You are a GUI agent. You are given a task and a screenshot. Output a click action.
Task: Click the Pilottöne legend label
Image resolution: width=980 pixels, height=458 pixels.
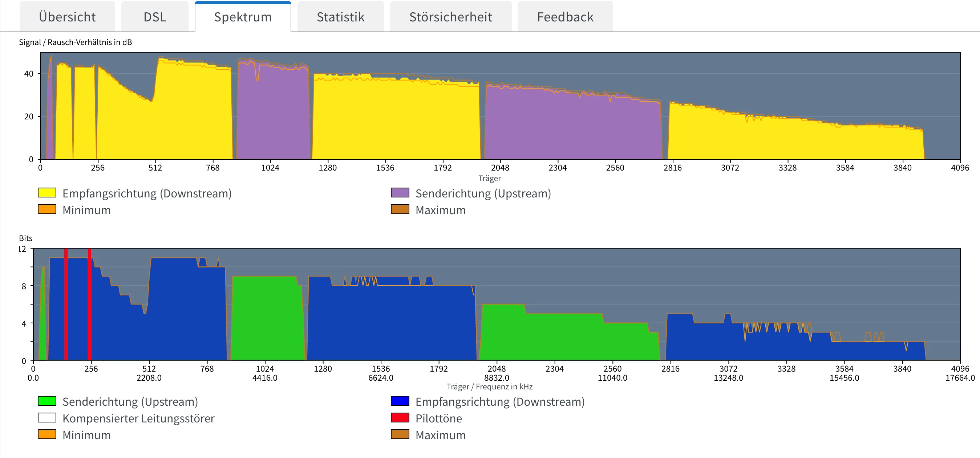[x=438, y=418]
